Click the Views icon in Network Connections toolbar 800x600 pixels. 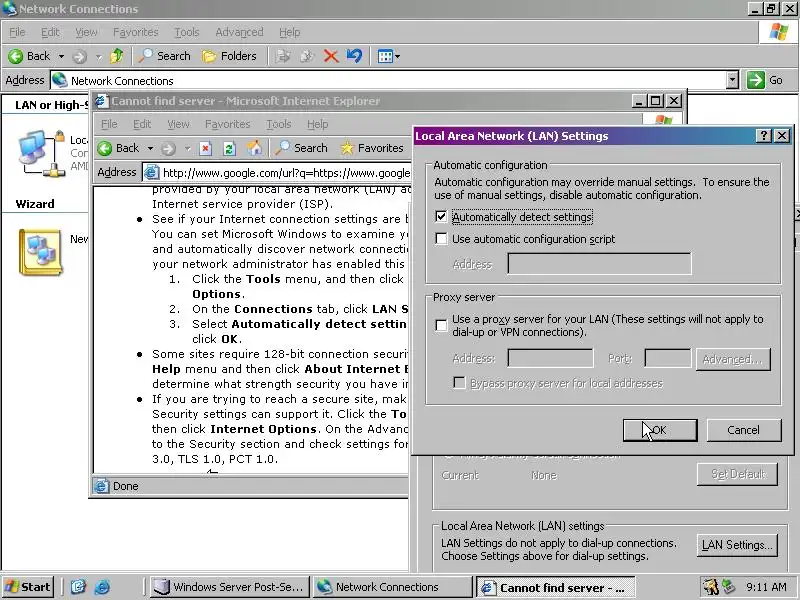(x=385, y=56)
